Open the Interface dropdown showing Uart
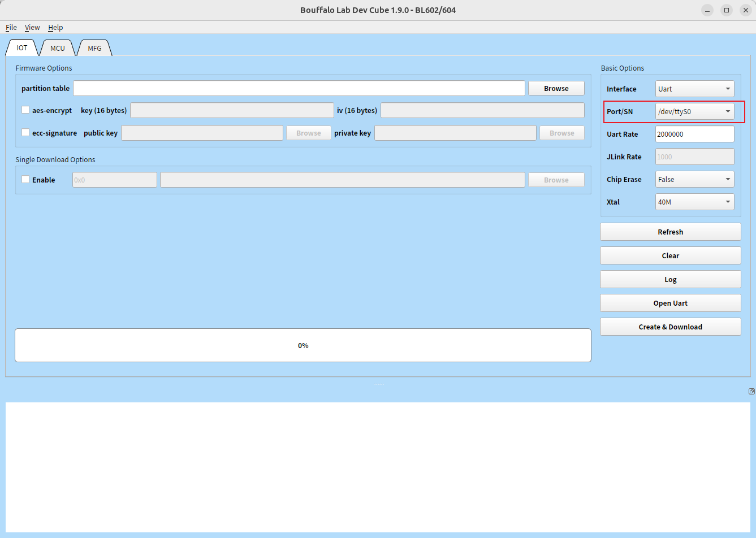Image resolution: width=756 pixels, height=538 pixels. click(694, 89)
